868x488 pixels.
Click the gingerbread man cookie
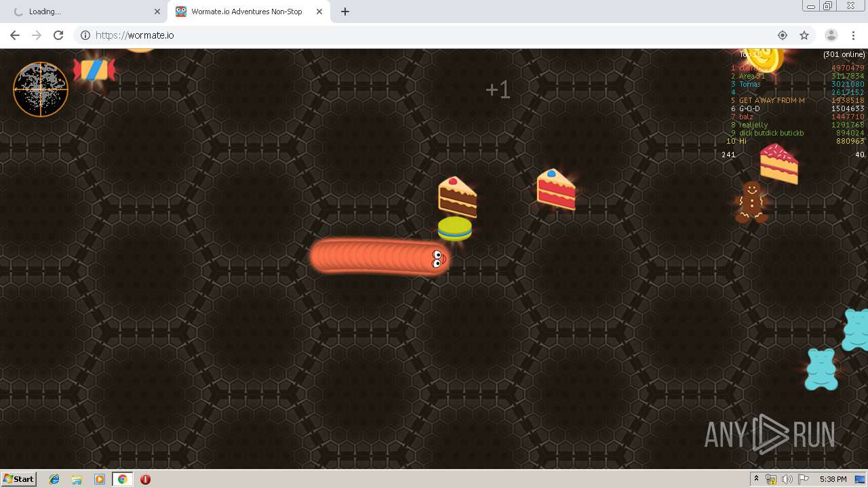751,201
